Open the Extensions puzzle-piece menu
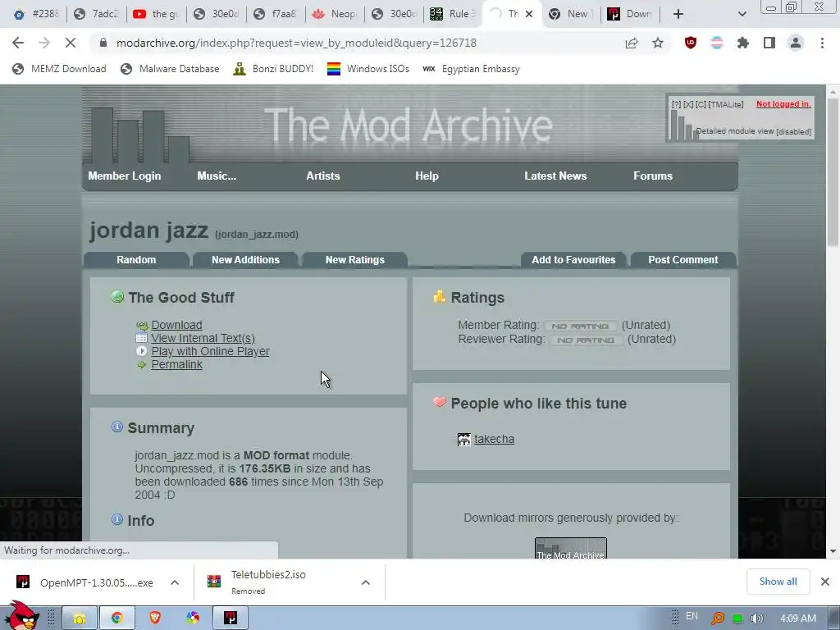 pos(743,43)
